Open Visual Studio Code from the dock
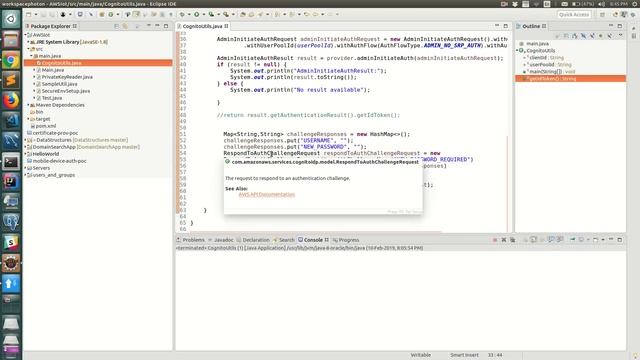 [x=11, y=121]
